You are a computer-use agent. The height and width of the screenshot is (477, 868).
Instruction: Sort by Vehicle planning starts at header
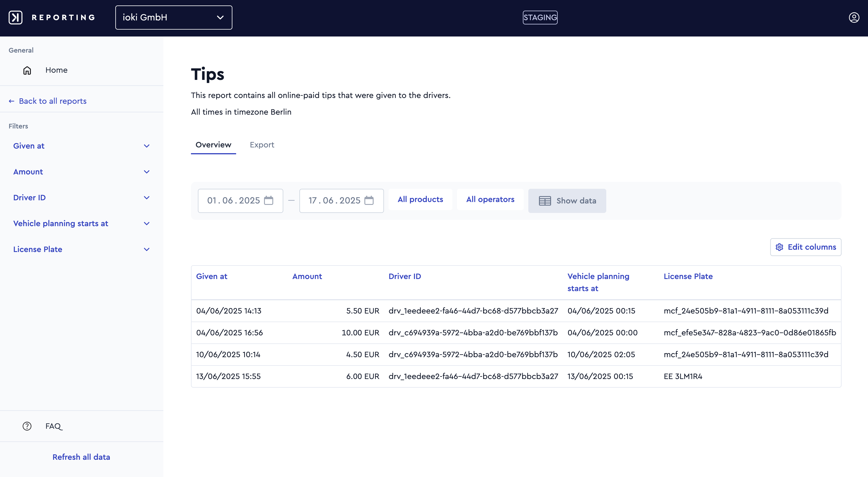599,282
